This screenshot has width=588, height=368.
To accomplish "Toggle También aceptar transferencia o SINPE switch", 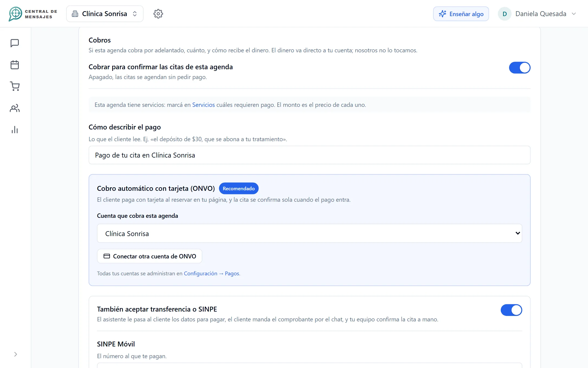I will pyautogui.click(x=511, y=310).
